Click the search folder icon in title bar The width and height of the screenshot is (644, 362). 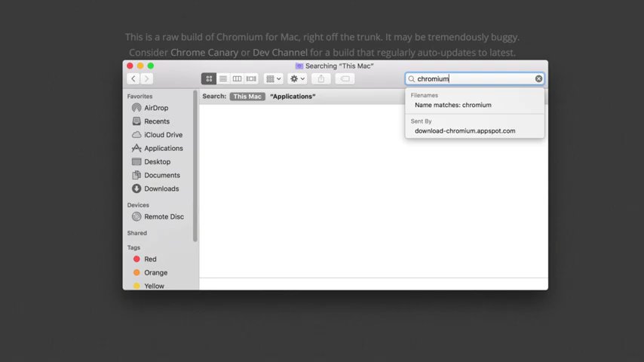[299, 66]
